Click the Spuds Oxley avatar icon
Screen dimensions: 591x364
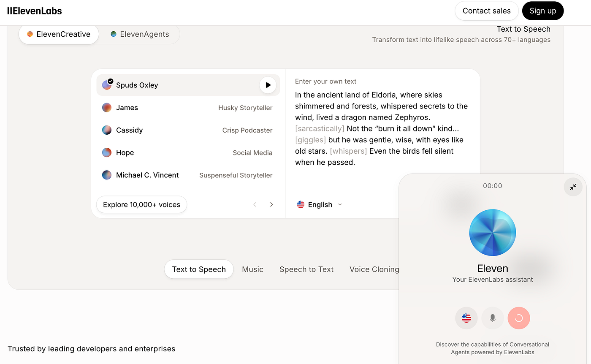coord(107,85)
